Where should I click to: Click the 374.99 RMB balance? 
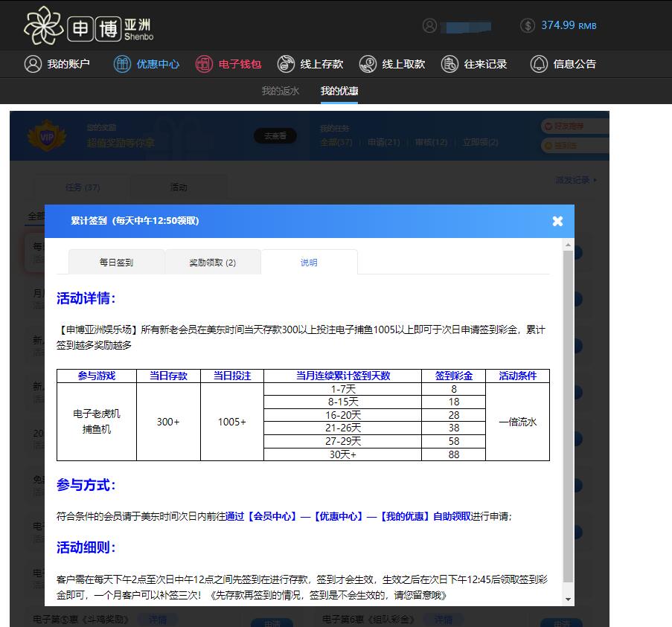(x=569, y=26)
